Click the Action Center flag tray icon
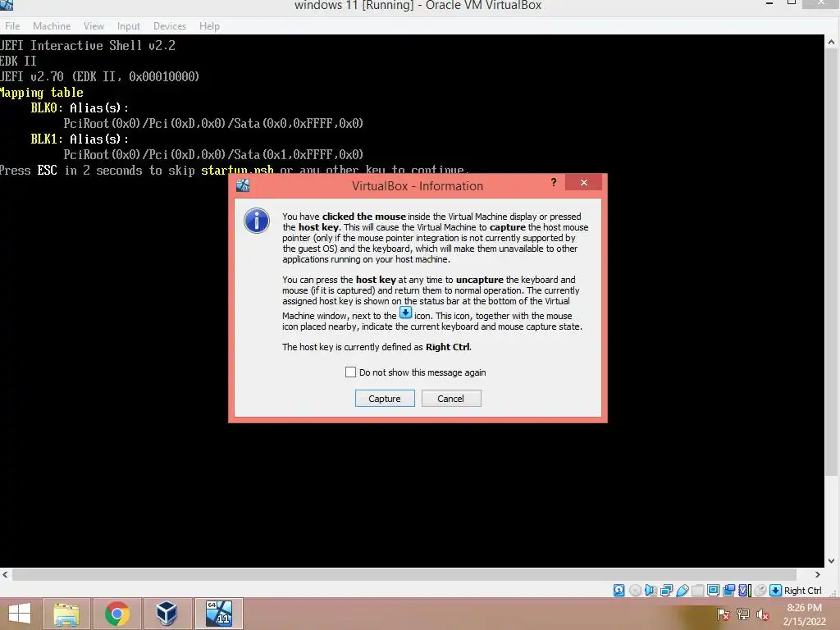840x630 pixels. tap(724, 614)
